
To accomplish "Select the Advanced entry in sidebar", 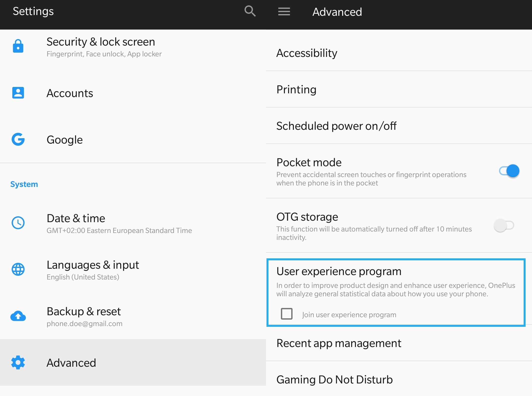I will tap(133, 363).
